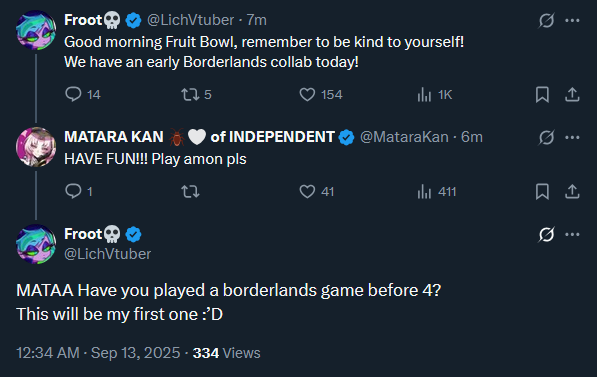
Task: Open @MataraKan profile handle link
Action: point(404,137)
